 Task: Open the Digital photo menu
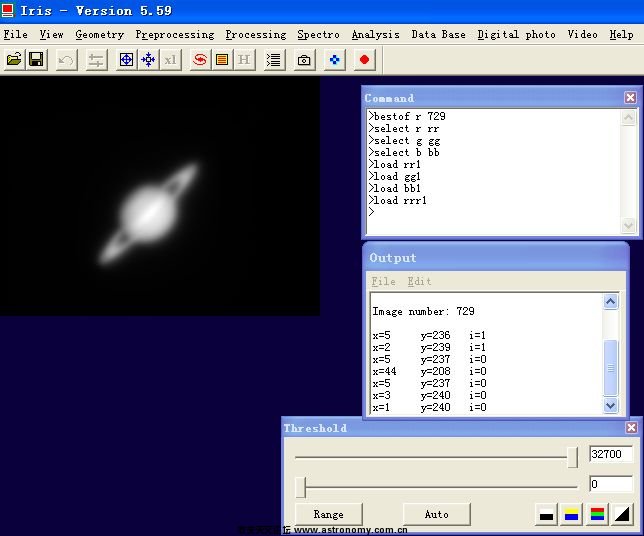517,35
